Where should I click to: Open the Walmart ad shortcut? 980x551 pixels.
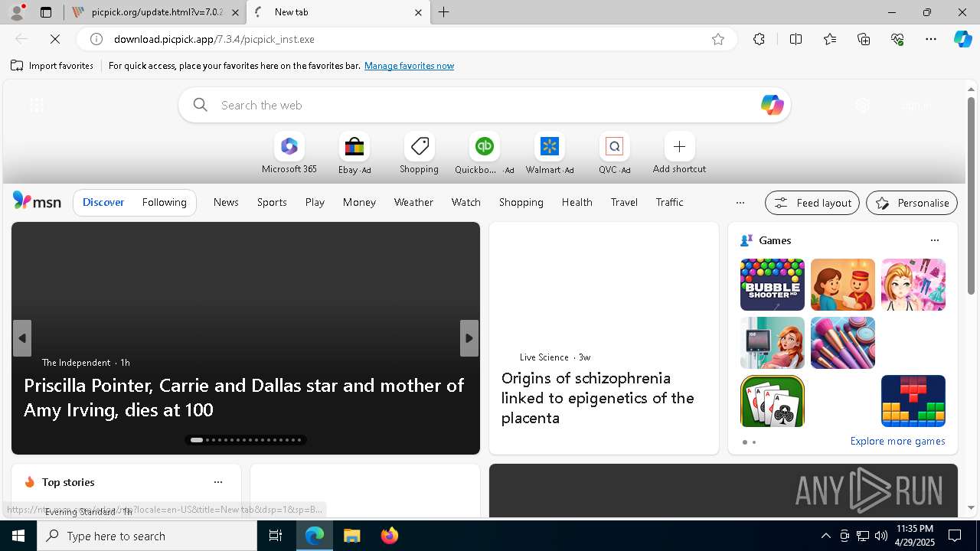[549, 153]
